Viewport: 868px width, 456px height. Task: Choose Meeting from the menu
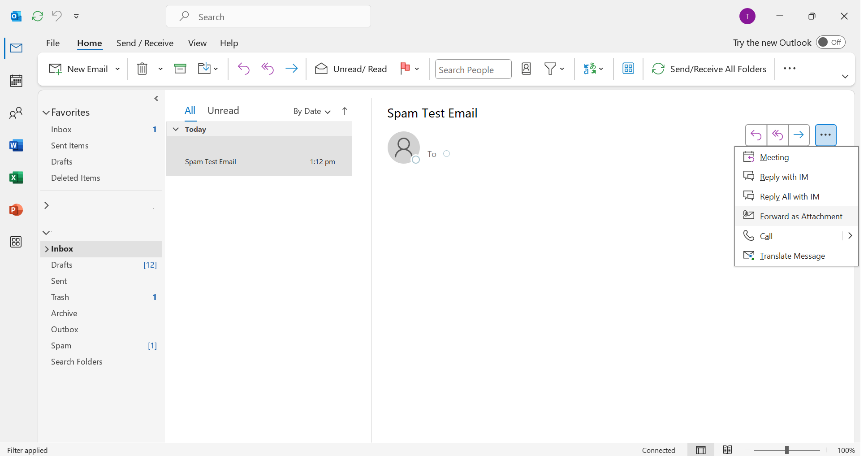pyautogui.click(x=796, y=157)
